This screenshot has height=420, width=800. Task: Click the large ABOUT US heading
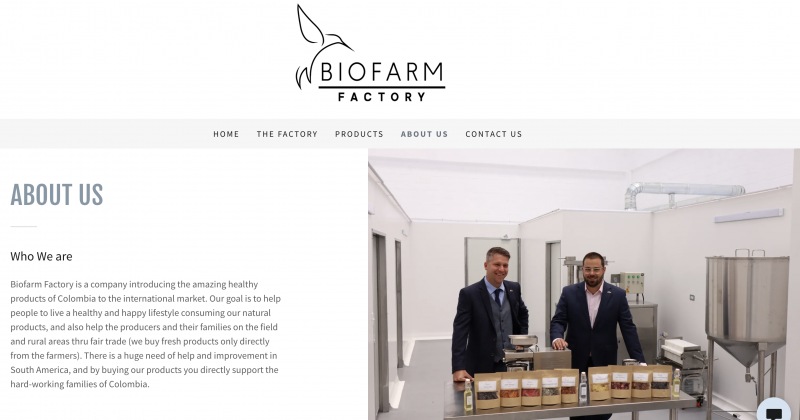pyautogui.click(x=57, y=194)
